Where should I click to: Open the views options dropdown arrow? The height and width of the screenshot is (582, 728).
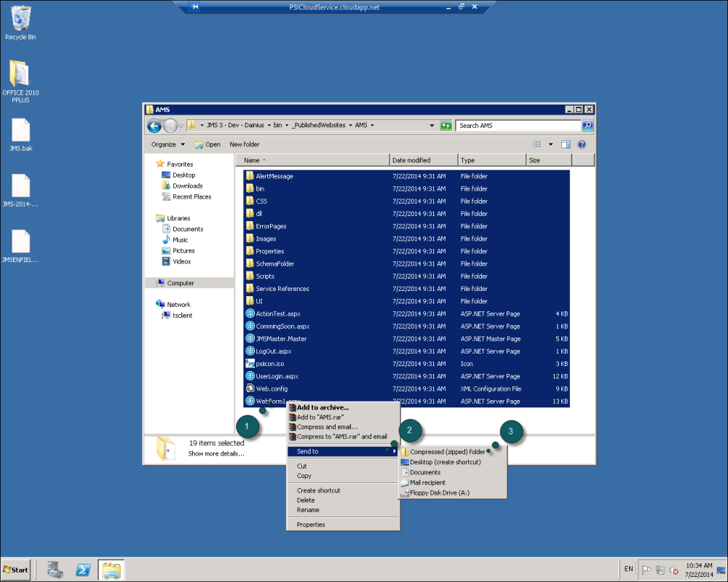[x=550, y=144]
